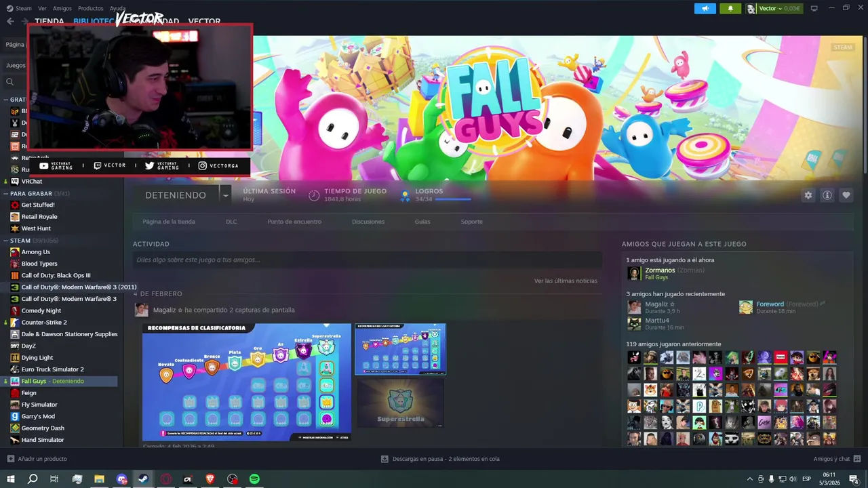Select Fall Guys - Deteniendo entry

pos(60,381)
